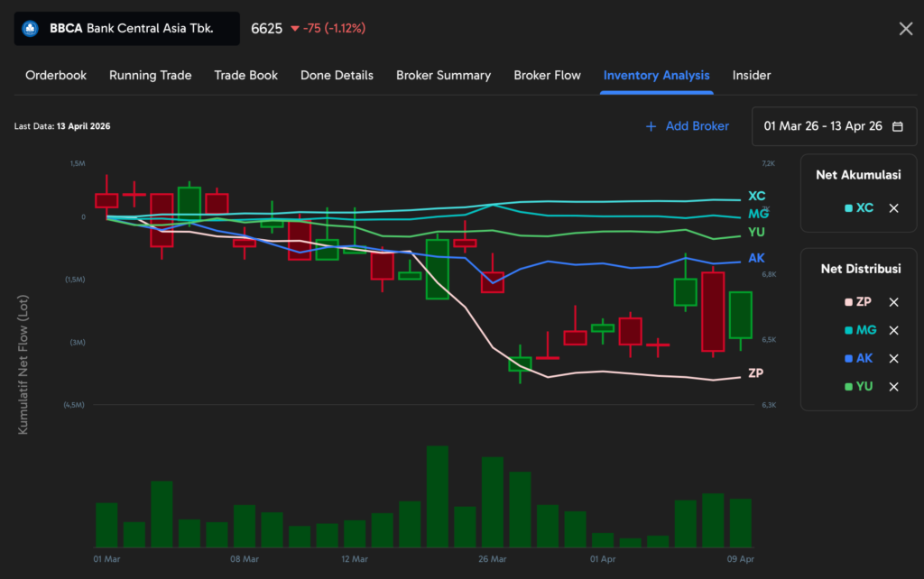
Task: Click the 7,2K price axis label
Action: coord(769,163)
